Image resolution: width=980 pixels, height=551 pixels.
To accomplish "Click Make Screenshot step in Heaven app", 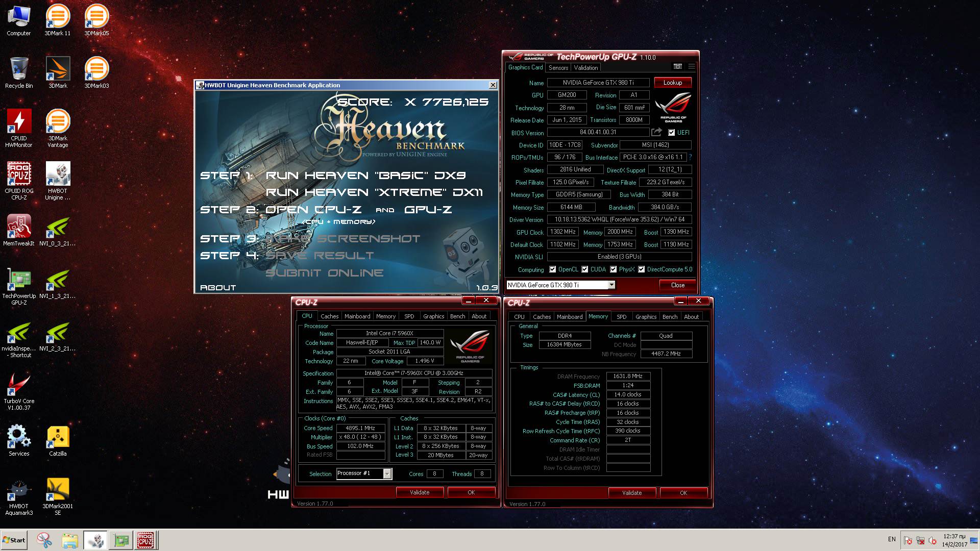I will [x=342, y=239].
